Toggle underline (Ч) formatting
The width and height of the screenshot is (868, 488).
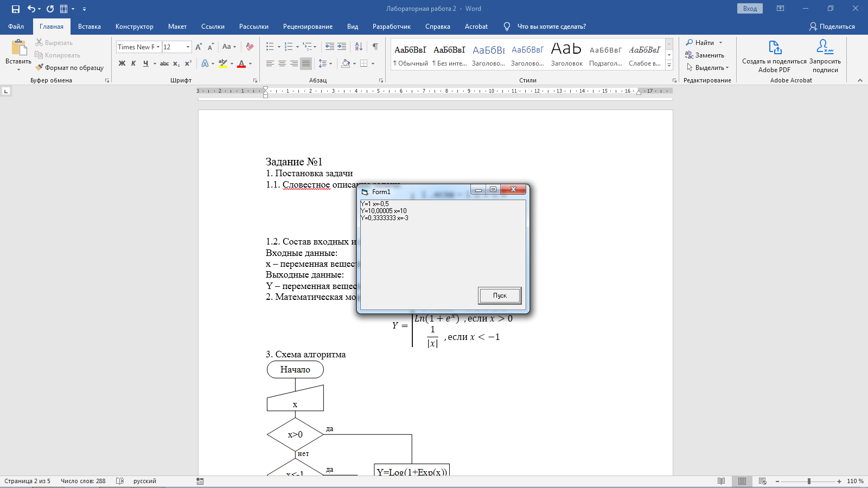145,63
